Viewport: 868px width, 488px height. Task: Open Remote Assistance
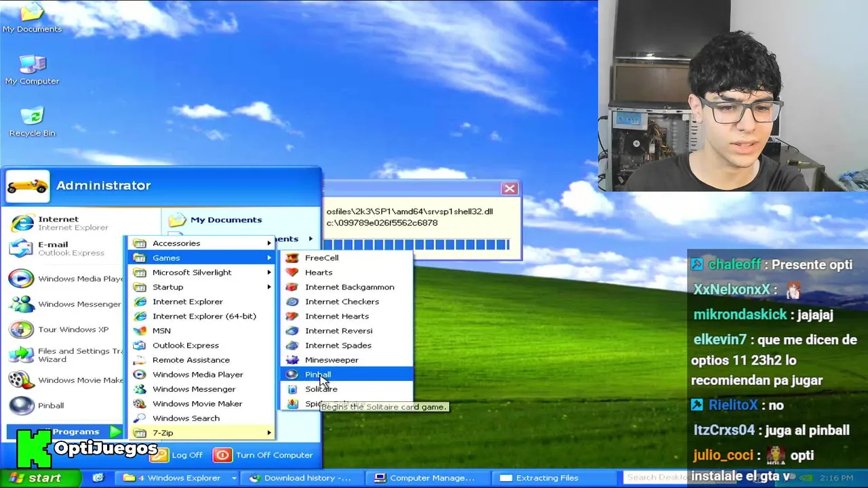[x=202, y=360]
